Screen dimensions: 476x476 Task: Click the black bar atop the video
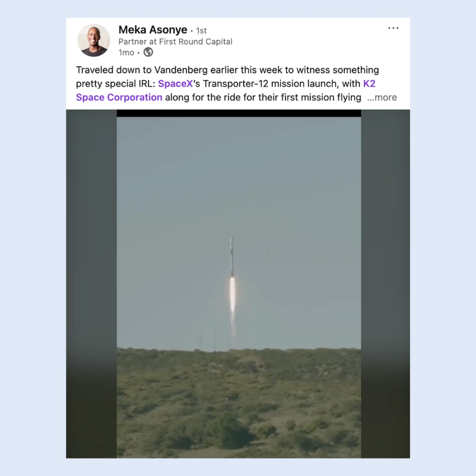(239, 113)
